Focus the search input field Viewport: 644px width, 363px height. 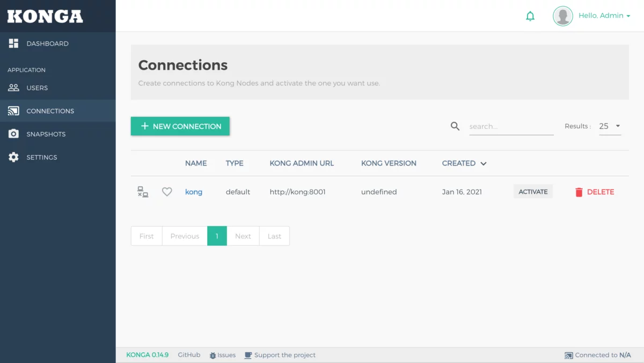[511, 127]
